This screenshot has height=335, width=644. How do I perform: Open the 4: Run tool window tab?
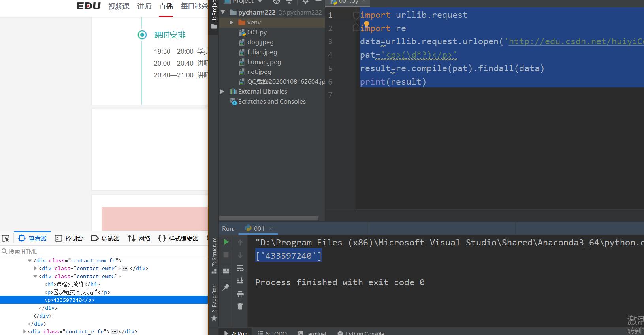pos(236,333)
